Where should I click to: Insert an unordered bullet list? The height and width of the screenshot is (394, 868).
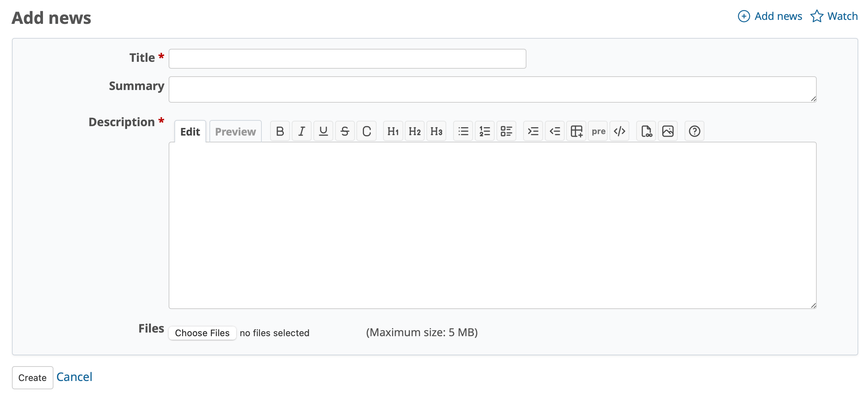463,131
